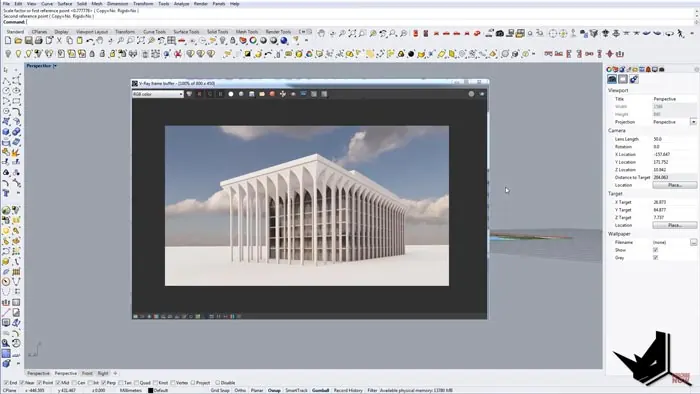Image resolution: width=700 pixels, height=394 pixels.
Task: Enable the Disable osnap option
Action: point(217,383)
